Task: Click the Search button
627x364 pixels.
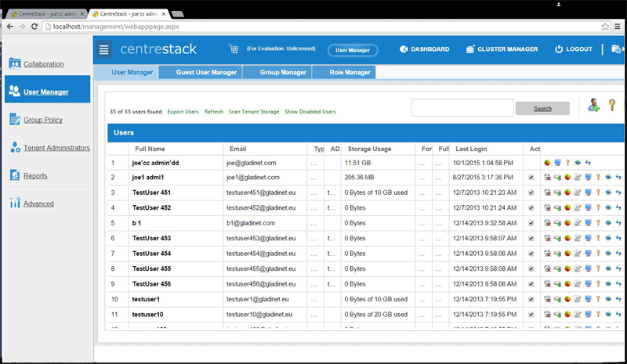Action: click(x=542, y=108)
